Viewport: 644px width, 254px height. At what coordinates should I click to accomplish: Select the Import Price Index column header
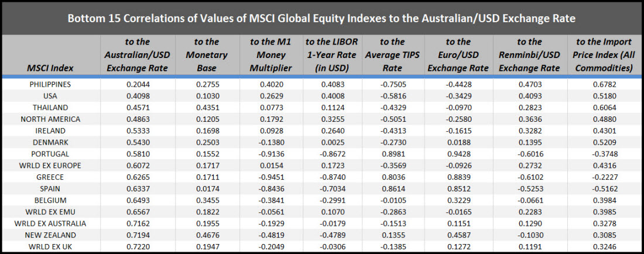604,55
